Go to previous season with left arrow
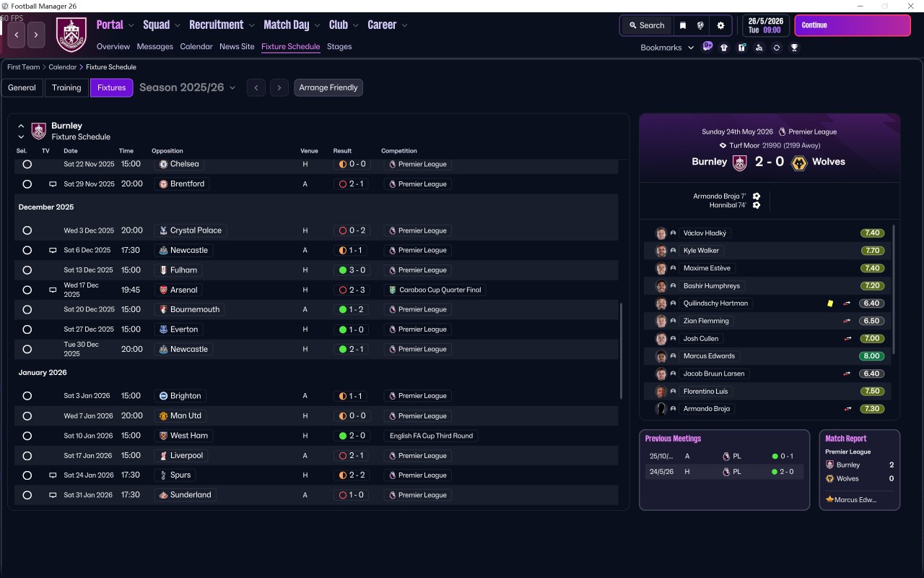This screenshot has width=924, height=578. click(256, 88)
